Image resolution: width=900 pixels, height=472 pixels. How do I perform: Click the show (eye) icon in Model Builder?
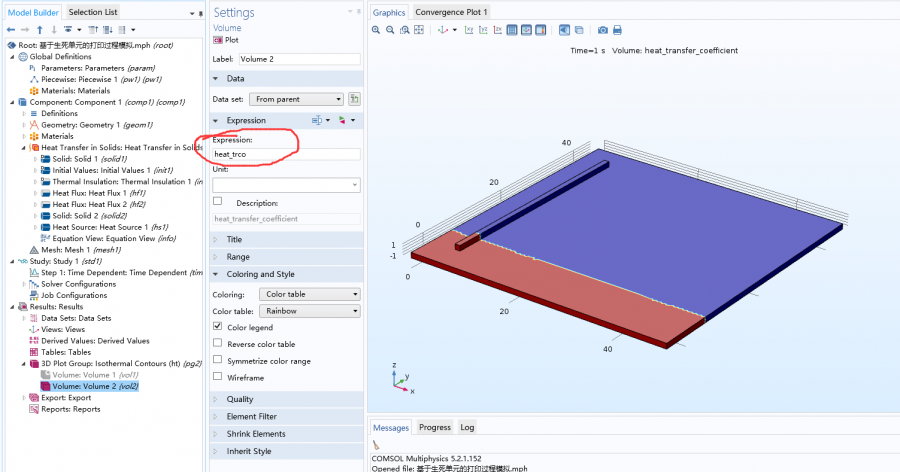pyautogui.click(x=68, y=29)
